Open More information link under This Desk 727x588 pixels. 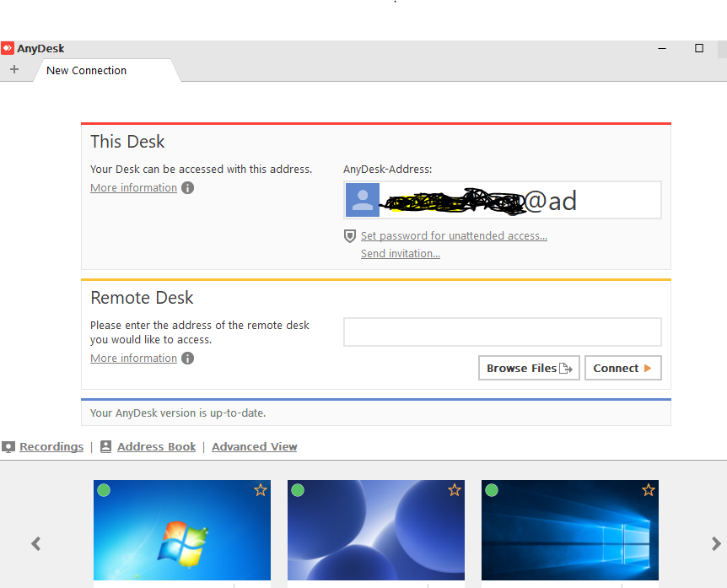[x=133, y=188]
